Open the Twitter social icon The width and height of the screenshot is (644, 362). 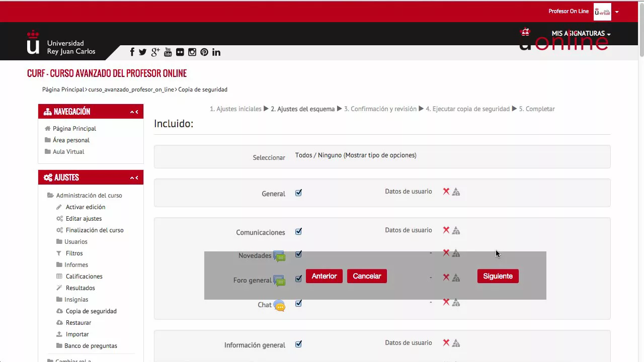[142, 52]
